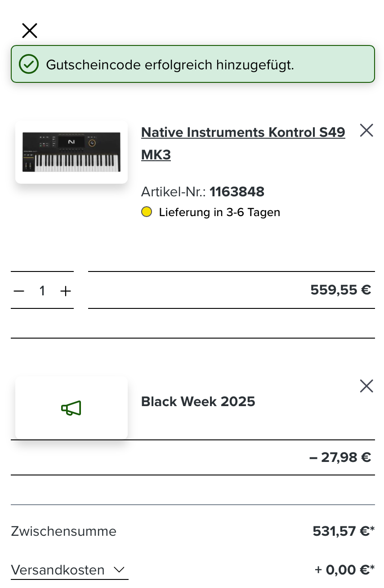Click the quantity field showing 1
384x588 pixels.
coord(42,291)
